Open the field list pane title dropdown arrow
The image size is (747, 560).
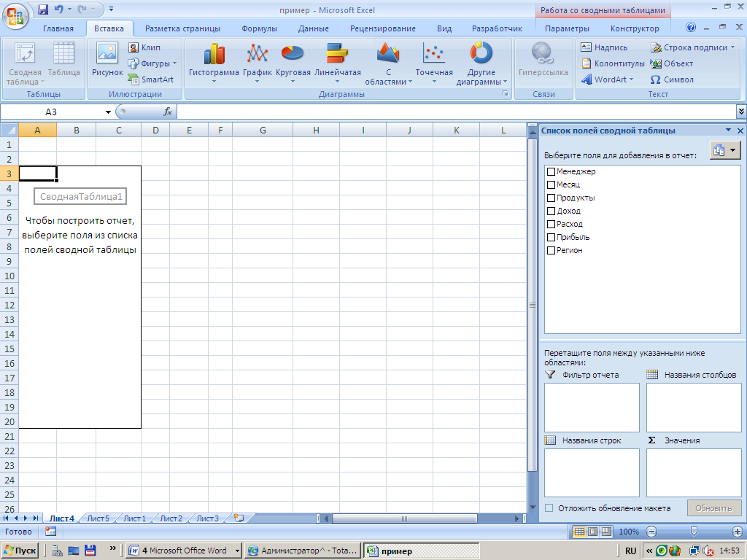(728, 130)
